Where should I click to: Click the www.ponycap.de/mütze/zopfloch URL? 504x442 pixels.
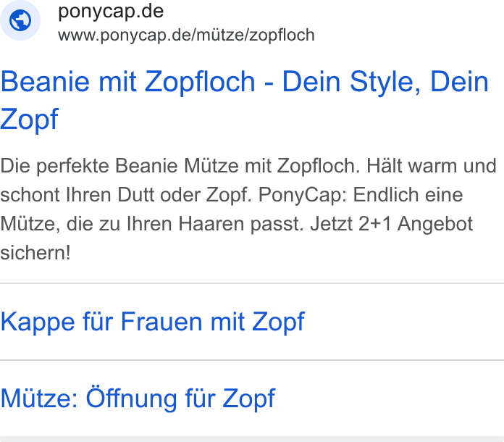[x=186, y=35]
